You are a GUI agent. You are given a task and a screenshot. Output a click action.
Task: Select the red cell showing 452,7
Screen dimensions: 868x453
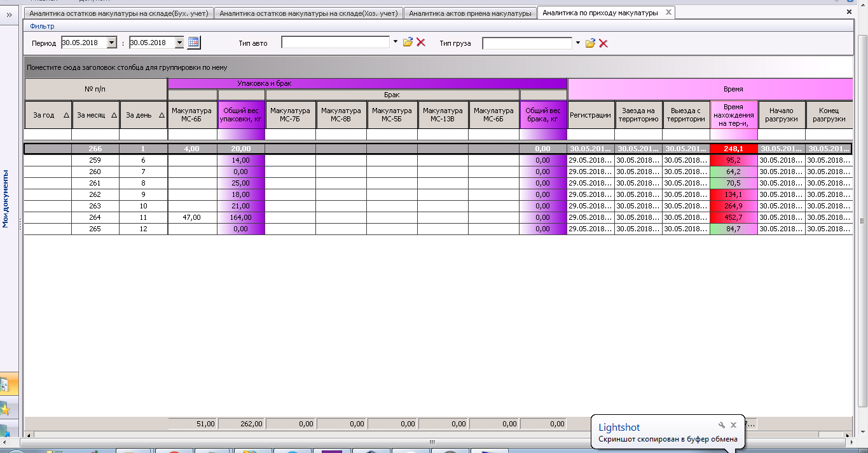[x=734, y=217]
